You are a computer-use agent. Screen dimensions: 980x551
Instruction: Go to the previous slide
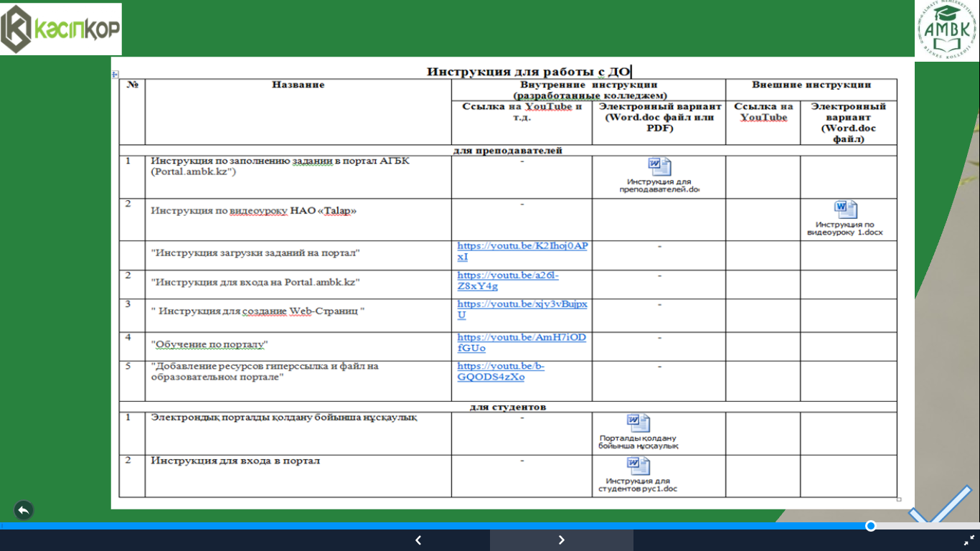click(x=418, y=540)
